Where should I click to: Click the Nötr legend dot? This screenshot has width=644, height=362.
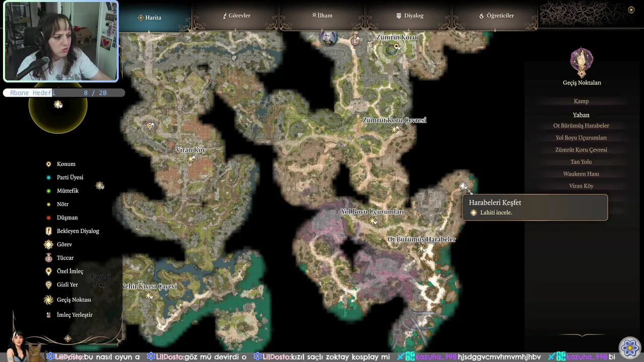(x=48, y=204)
